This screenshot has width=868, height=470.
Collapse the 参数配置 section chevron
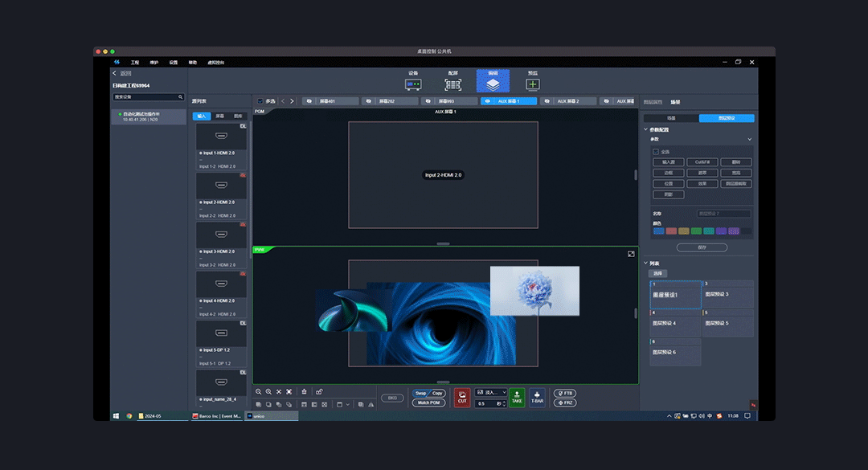click(x=645, y=129)
